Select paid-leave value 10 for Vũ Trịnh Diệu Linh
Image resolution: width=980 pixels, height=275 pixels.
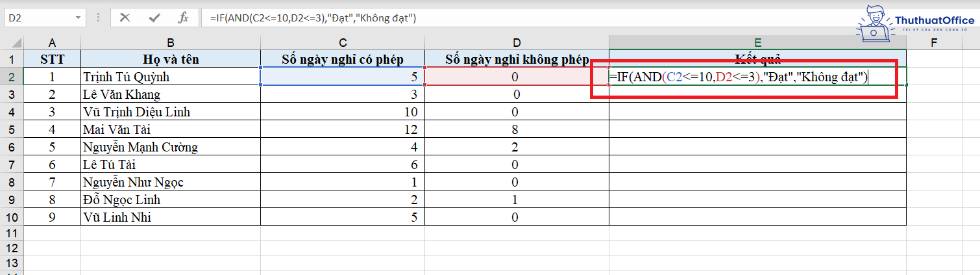pos(342,112)
